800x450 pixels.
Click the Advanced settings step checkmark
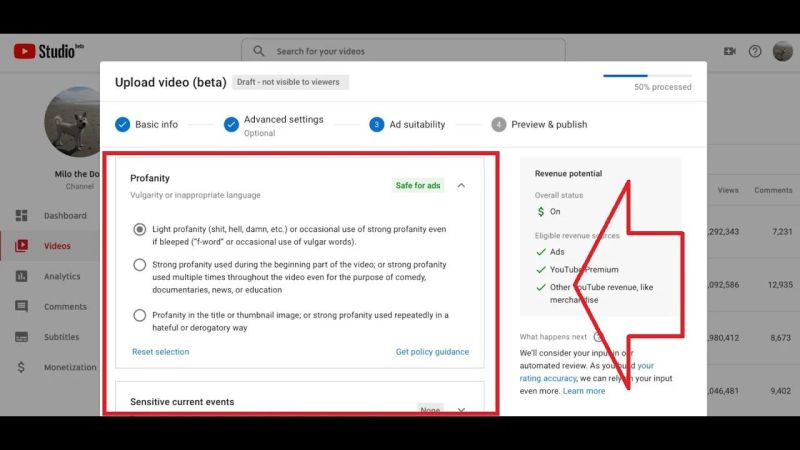click(231, 124)
